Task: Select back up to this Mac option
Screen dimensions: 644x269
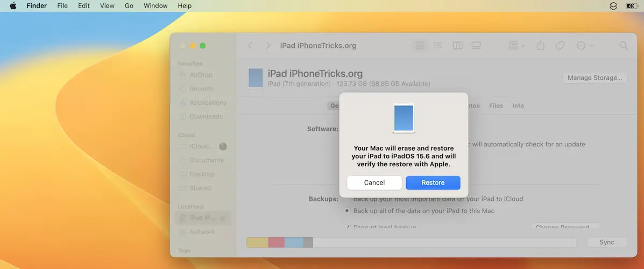Action: click(x=347, y=211)
